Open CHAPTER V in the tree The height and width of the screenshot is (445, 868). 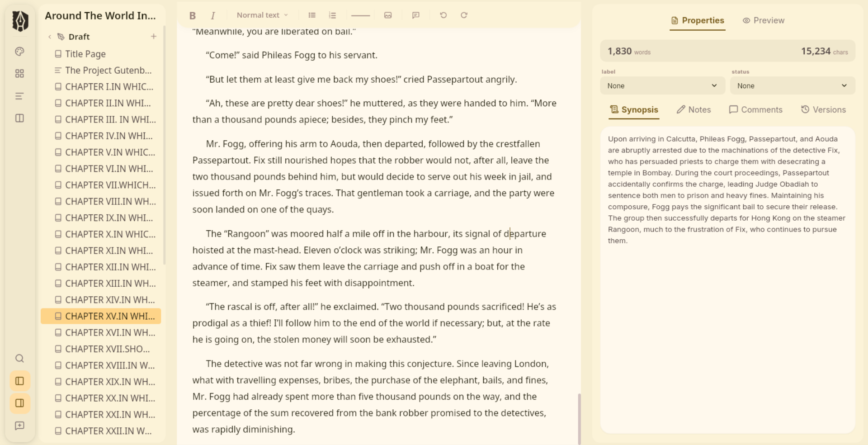point(101,152)
